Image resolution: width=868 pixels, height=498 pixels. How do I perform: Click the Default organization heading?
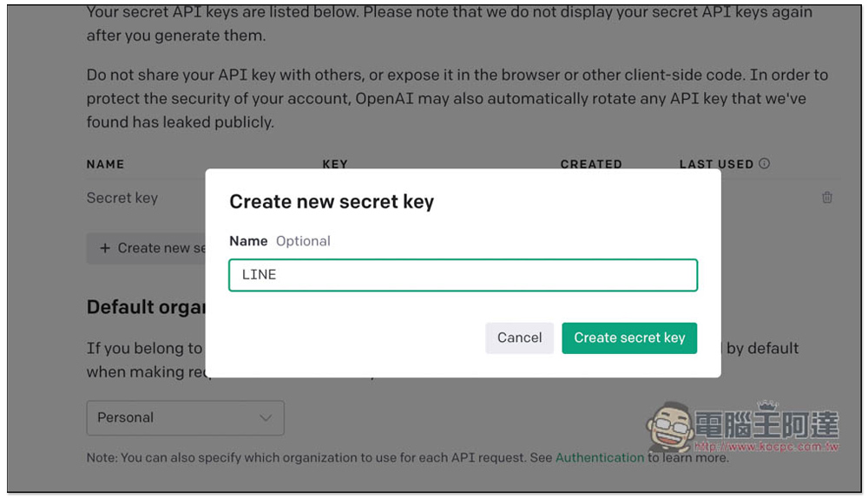pos(145,307)
